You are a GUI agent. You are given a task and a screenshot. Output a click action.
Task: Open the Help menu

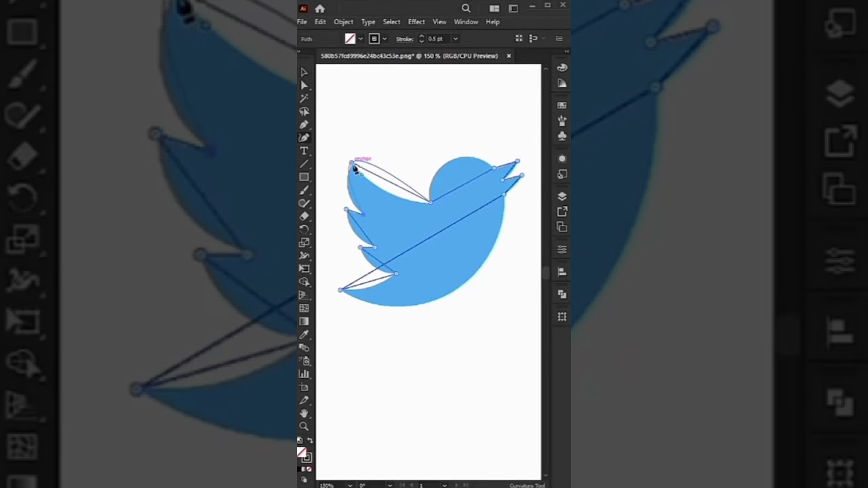click(493, 22)
